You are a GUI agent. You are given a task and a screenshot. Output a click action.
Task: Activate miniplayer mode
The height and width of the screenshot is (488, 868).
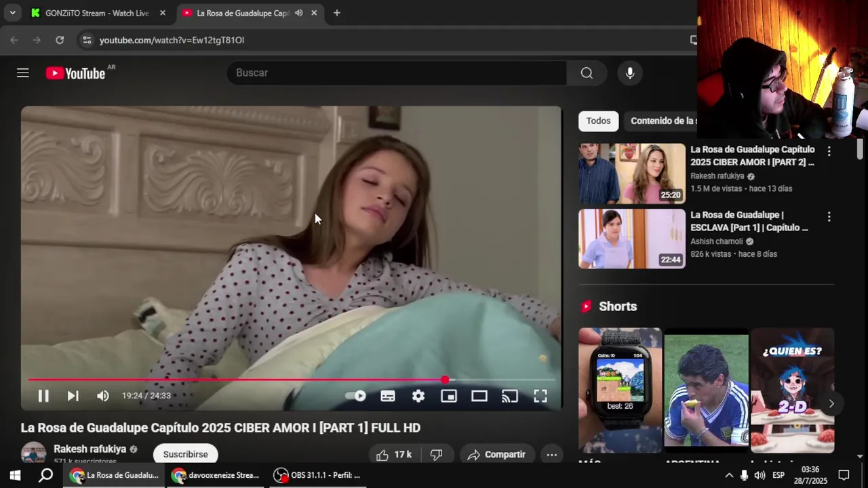point(449,396)
